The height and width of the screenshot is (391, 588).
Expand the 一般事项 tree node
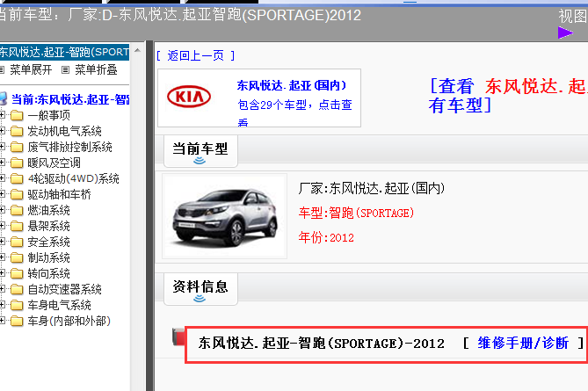coord(2,115)
